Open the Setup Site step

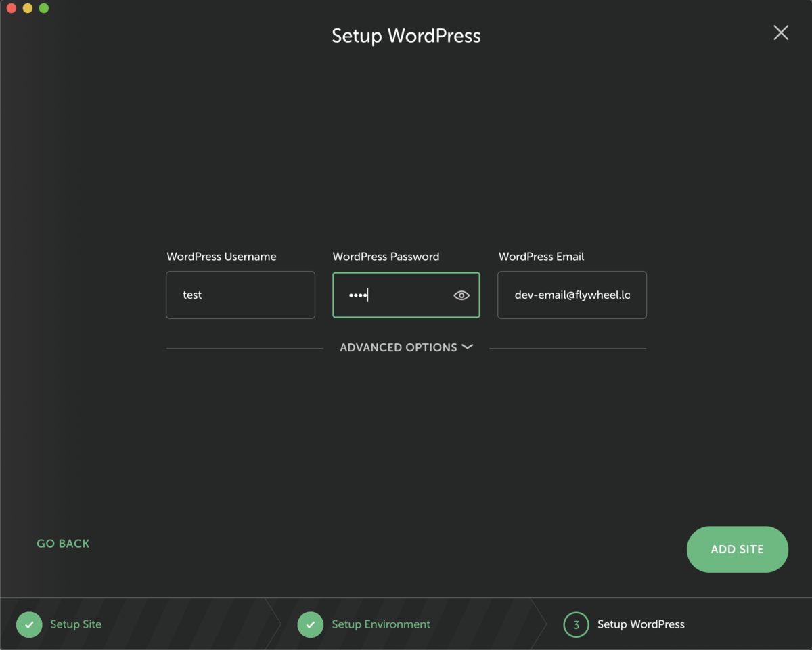pos(76,624)
